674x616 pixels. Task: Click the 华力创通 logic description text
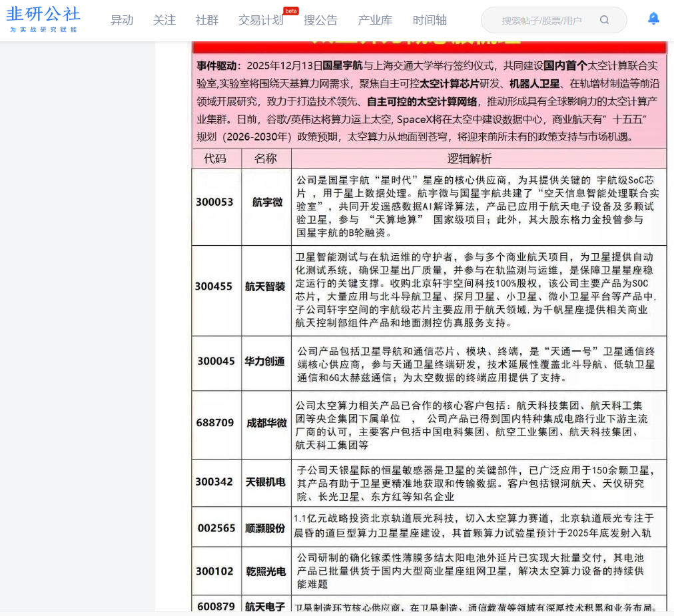pyautogui.click(x=476, y=364)
